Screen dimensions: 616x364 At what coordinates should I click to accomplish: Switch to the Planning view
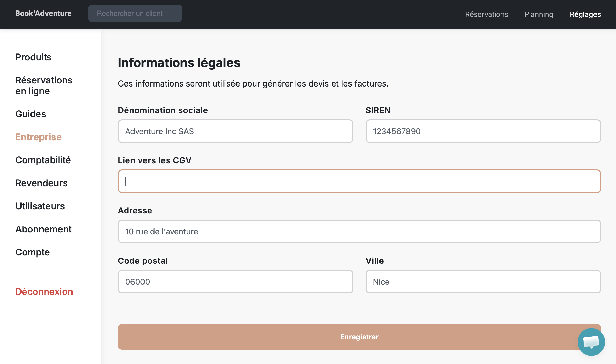(539, 14)
